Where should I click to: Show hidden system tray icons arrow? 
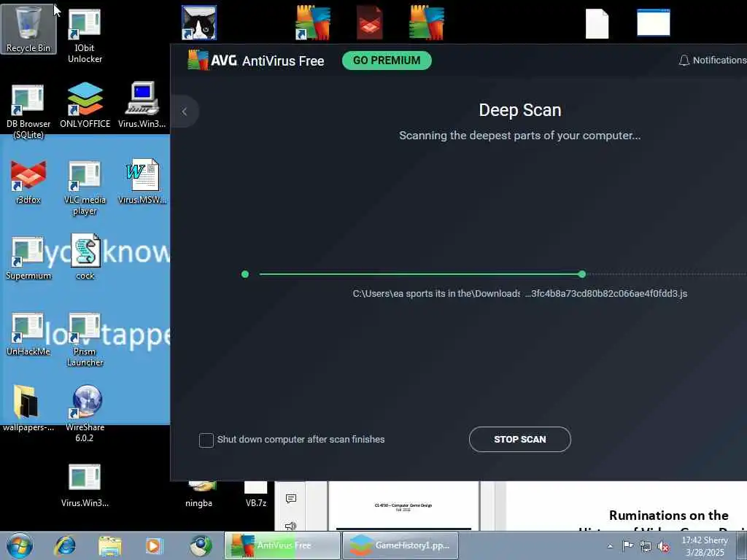610,546
